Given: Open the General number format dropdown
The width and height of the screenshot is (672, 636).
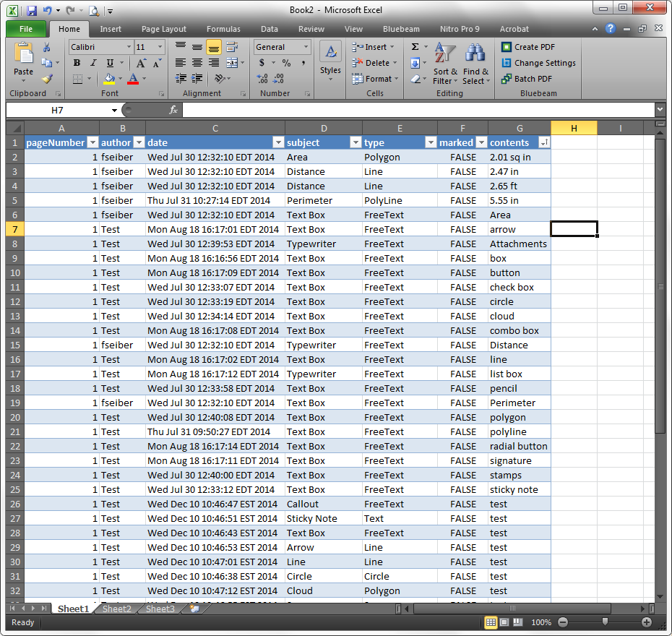Looking at the screenshot, I should 305,46.
